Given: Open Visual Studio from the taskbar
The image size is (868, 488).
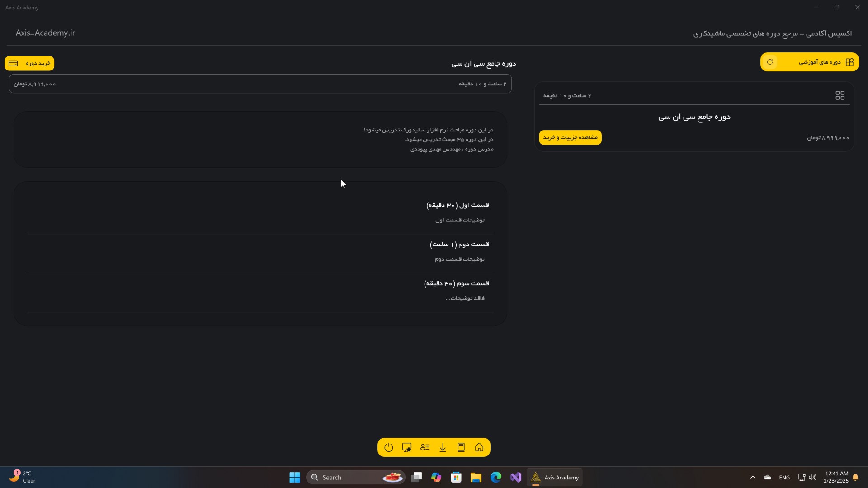Looking at the screenshot, I should (515, 477).
